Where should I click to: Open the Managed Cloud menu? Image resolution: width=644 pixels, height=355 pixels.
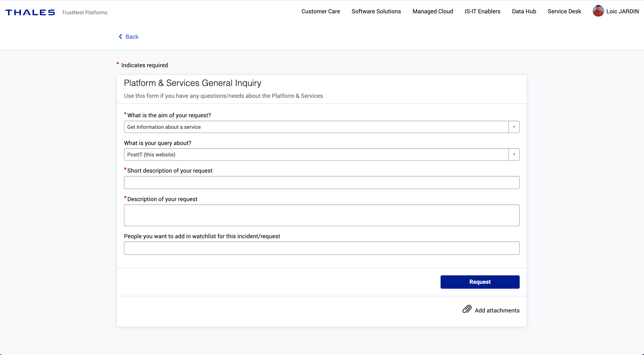433,12
